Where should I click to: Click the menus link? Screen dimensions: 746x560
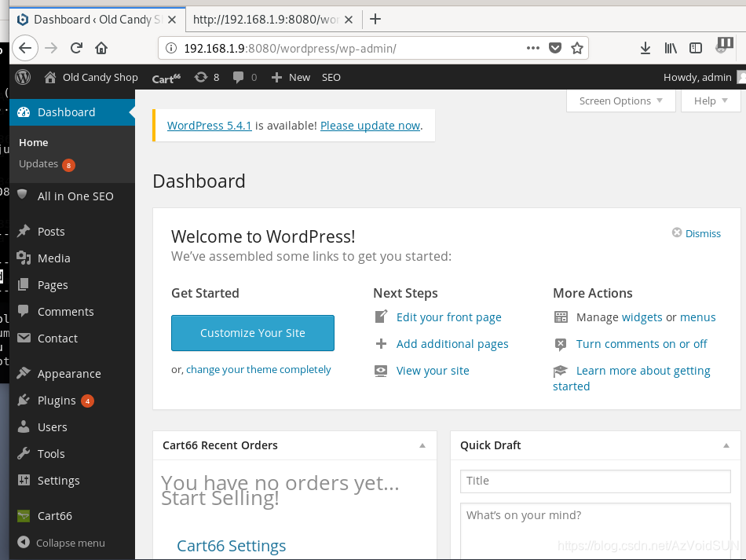pos(698,317)
